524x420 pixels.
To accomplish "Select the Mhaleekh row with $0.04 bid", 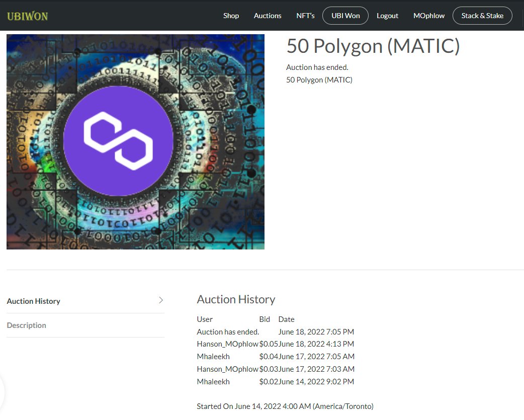I will coord(276,357).
